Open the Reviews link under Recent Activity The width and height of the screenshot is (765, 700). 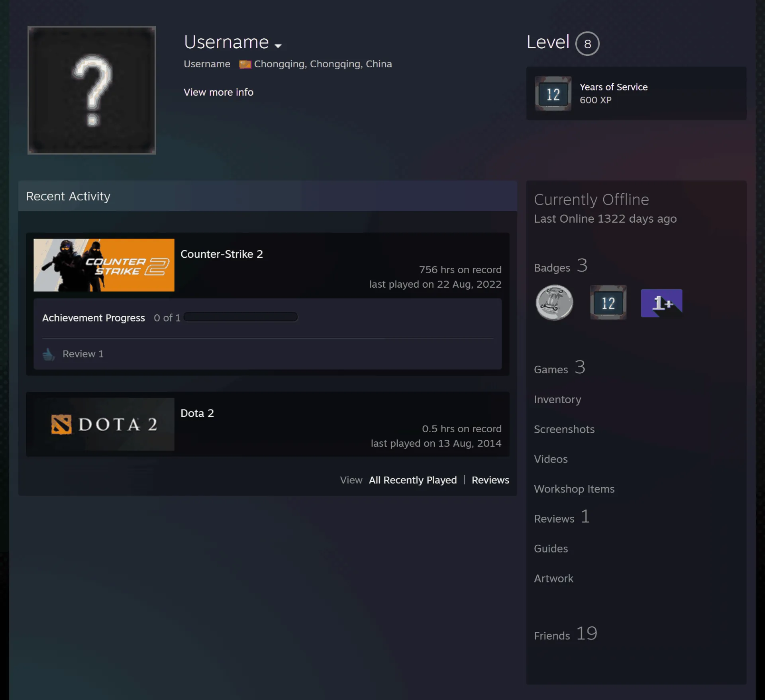490,480
